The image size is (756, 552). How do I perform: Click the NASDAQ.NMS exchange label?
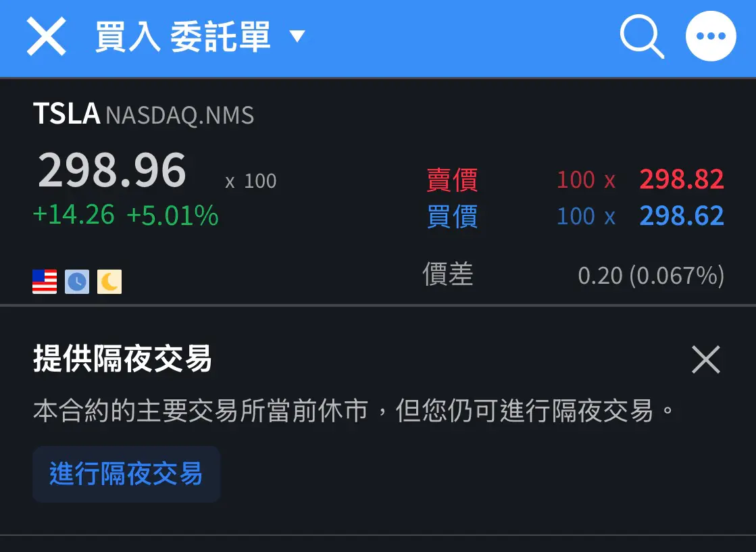pyautogui.click(x=180, y=116)
